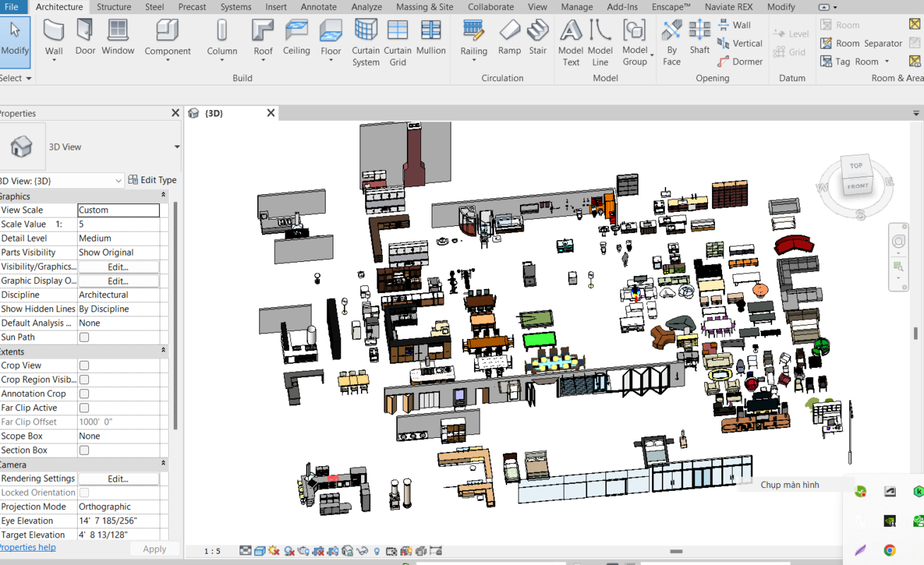The height and width of the screenshot is (565, 924).
Task: Toggle the Crop View checkbox
Action: 84,366
